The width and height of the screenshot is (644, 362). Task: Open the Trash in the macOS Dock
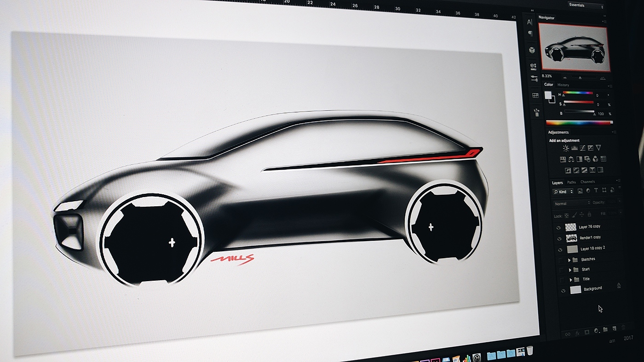(x=530, y=351)
